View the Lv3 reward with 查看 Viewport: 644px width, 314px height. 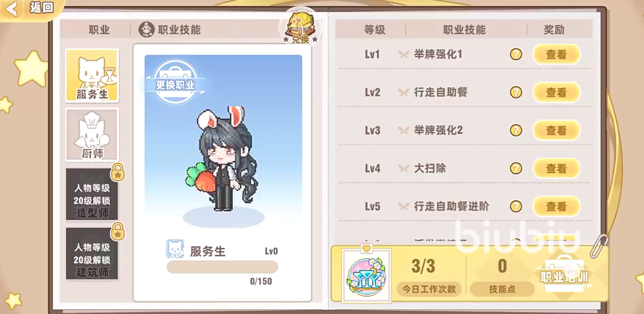pyautogui.click(x=557, y=131)
